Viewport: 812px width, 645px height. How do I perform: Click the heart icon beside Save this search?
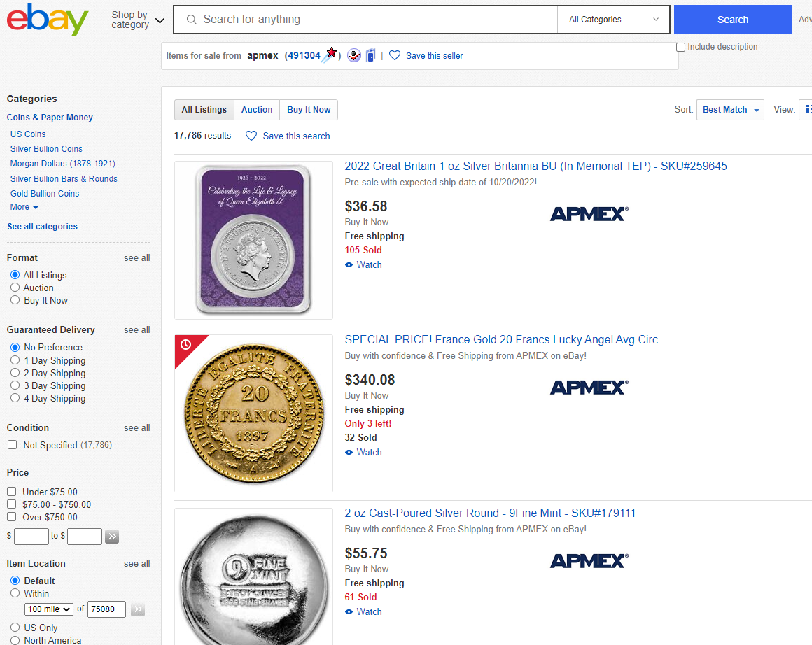coord(251,136)
